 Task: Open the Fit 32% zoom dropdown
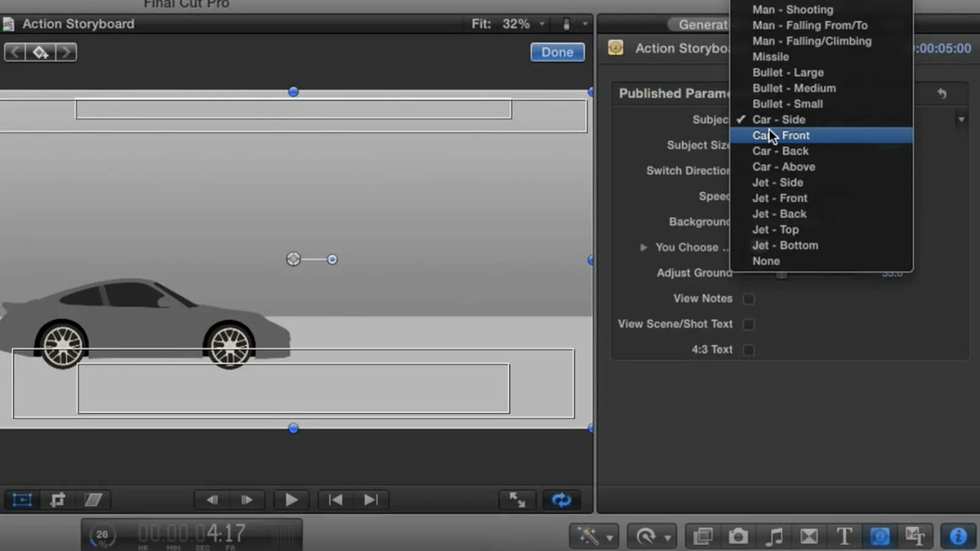point(508,24)
